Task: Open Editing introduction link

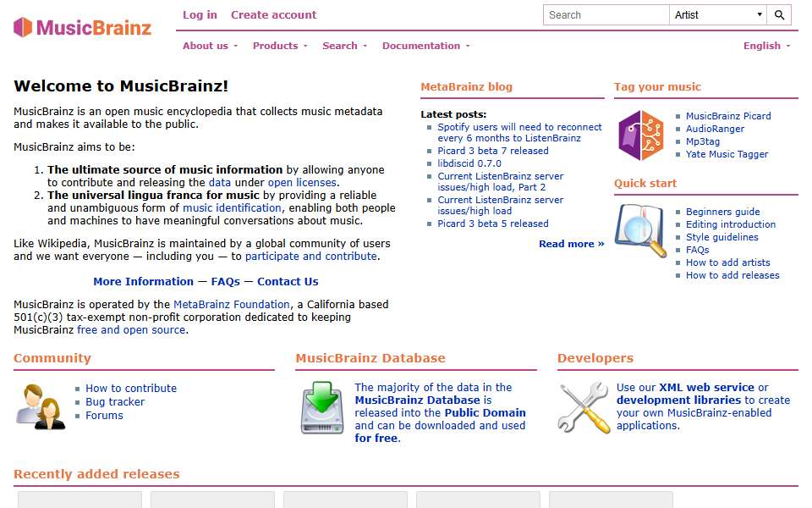Action: (731, 224)
